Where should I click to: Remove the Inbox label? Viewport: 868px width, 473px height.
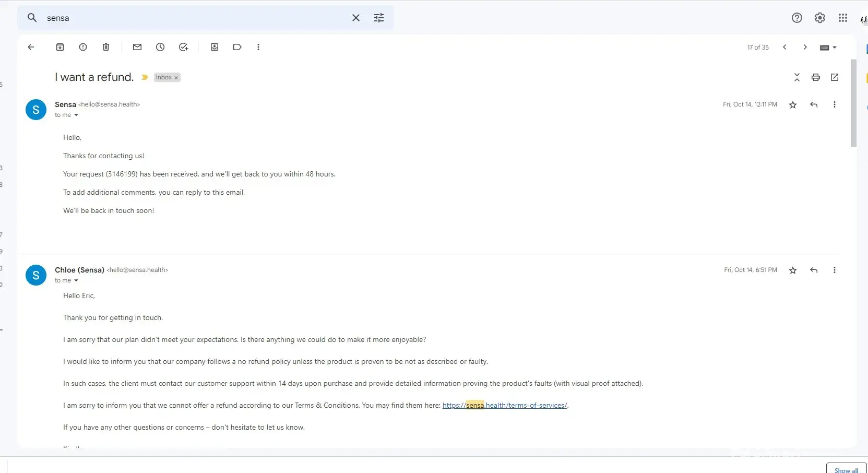pos(176,78)
